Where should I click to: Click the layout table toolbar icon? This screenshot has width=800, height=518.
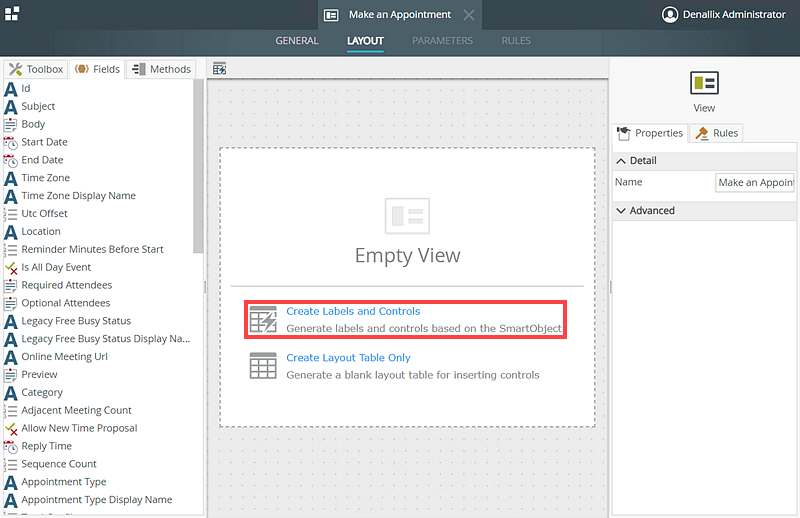click(x=220, y=69)
